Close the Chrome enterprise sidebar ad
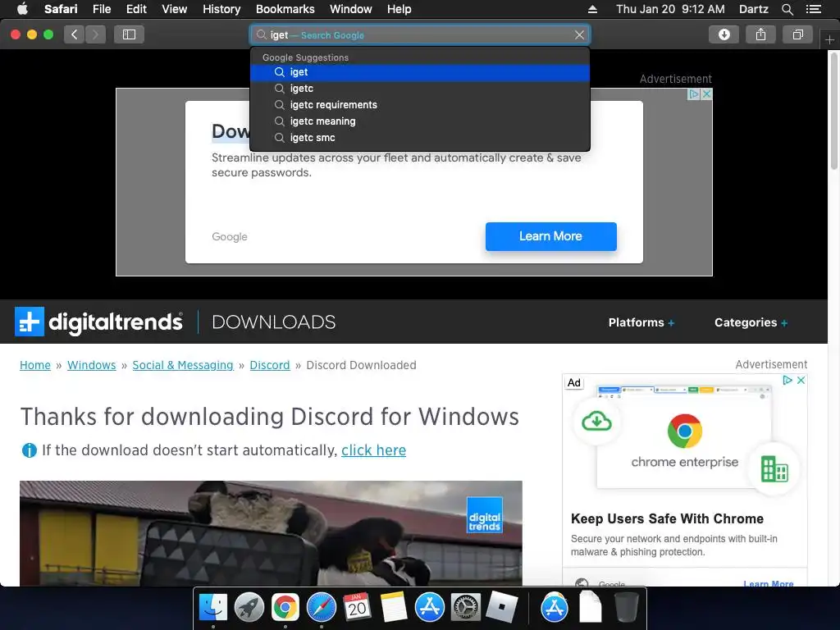840x630 pixels. [801, 380]
